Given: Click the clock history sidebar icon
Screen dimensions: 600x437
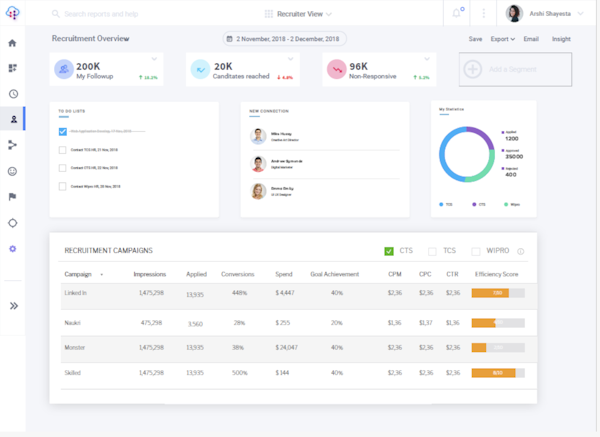Looking at the screenshot, I should (x=13, y=94).
